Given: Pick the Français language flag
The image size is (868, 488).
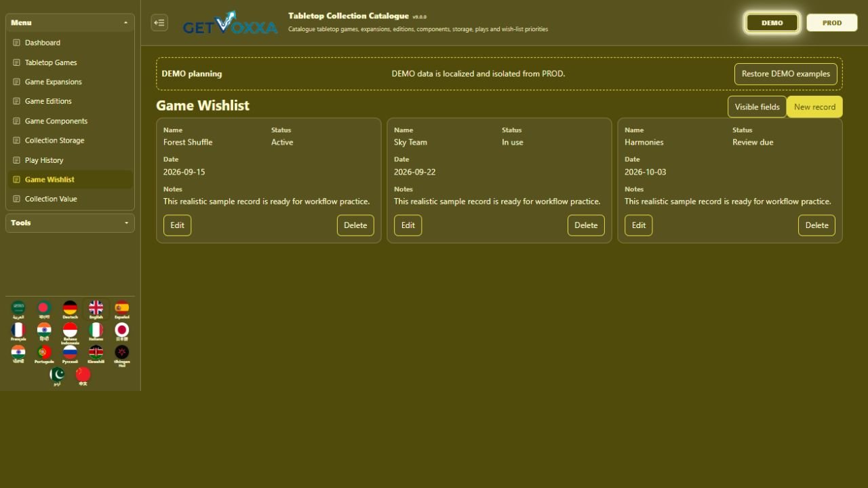Looking at the screenshot, I should pyautogui.click(x=18, y=331).
